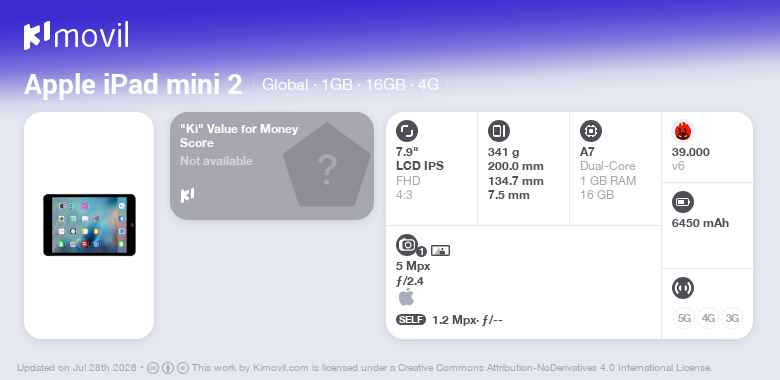Image resolution: width=780 pixels, height=380 pixels.
Task: Click the SELF selfie camera badge
Action: click(x=411, y=319)
